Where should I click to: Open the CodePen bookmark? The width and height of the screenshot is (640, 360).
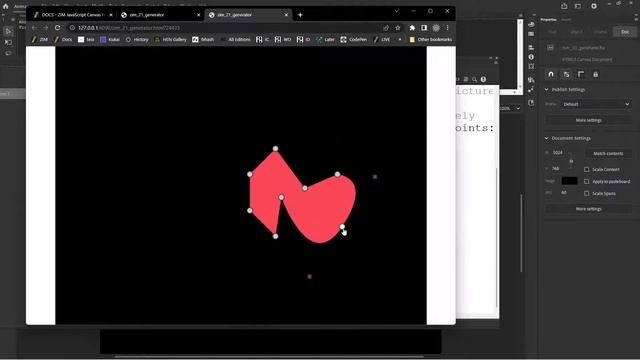click(354, 40)
